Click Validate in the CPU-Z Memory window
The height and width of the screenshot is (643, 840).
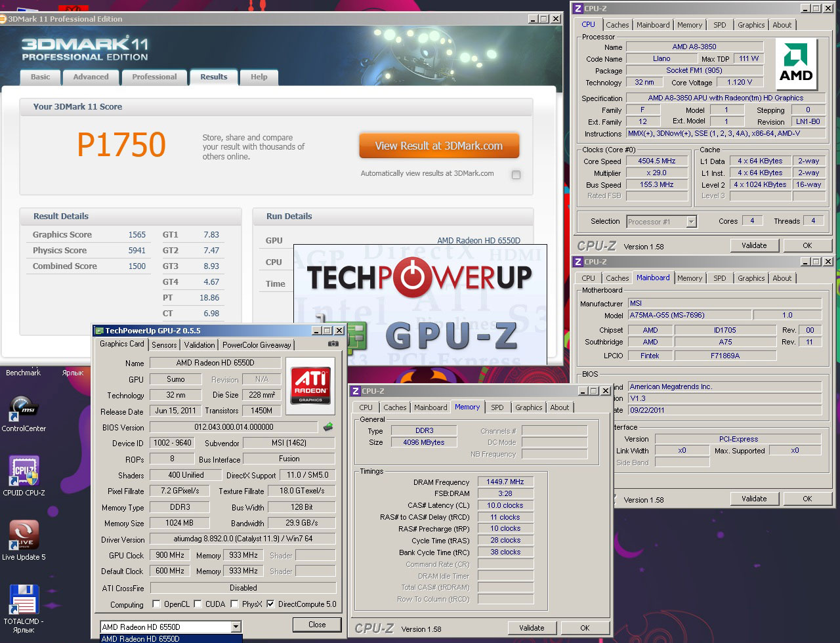(532, 628)
